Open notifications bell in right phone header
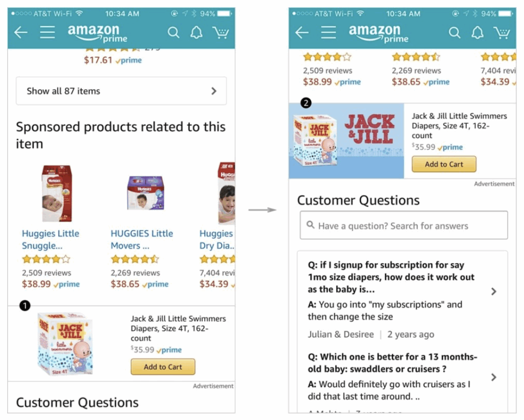This screenshot has width=524, height=420. click(477, 32)
